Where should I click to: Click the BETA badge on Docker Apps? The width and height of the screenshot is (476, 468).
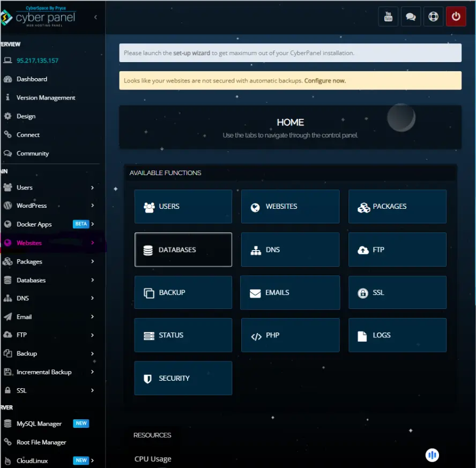click(81, 224)
